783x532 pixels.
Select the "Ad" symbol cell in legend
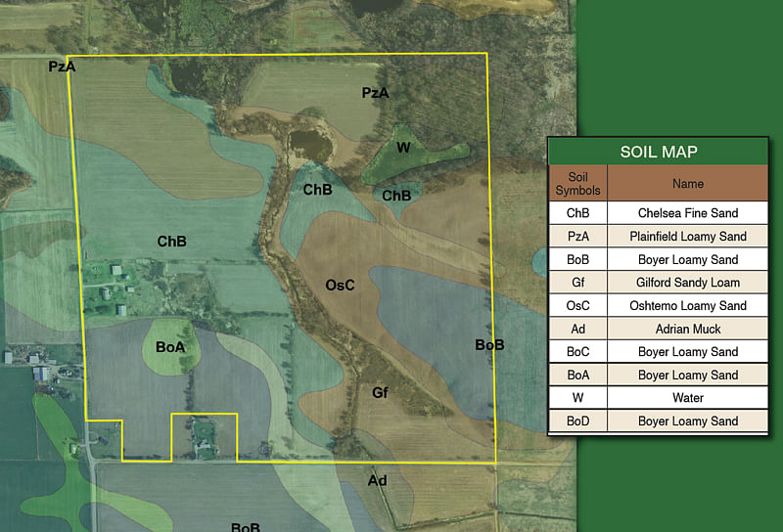[x=577, y=329]
